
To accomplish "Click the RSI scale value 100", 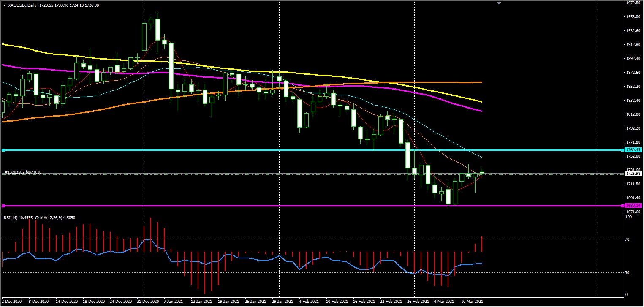I will click(628, 217).
